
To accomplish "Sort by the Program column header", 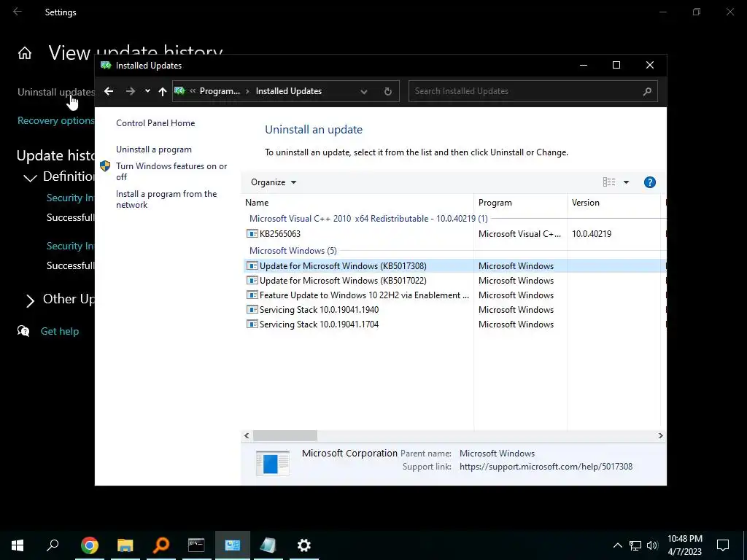I will 520,203.
